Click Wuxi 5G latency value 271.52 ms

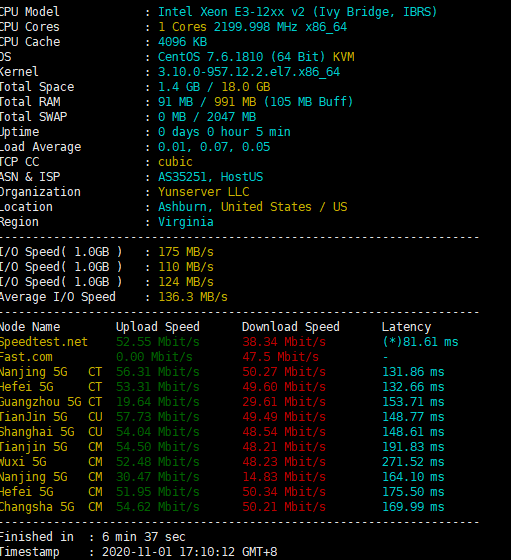coord(413,462)
